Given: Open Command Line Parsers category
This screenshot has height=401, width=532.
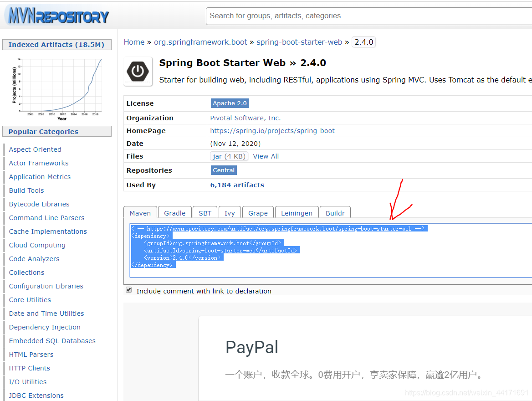Looking at the screenshot, I should tap(46, 218).
